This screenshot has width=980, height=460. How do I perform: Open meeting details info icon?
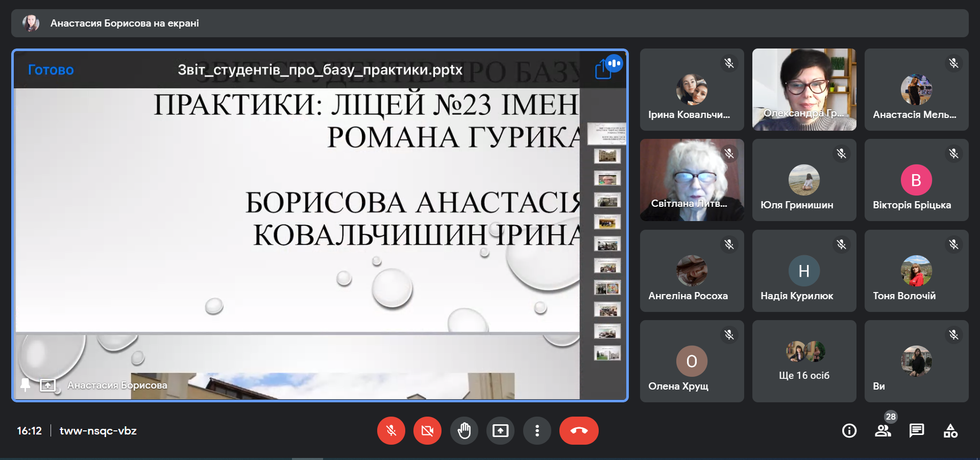pyautogui.click(x=849, y=431)
